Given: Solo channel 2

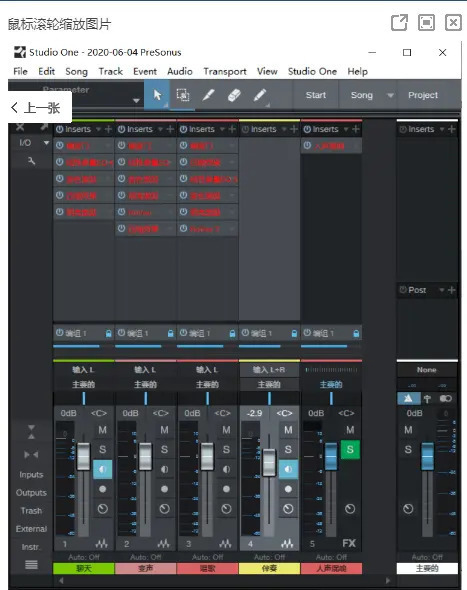Looking at the screenshot, I should tap(164, 449).
